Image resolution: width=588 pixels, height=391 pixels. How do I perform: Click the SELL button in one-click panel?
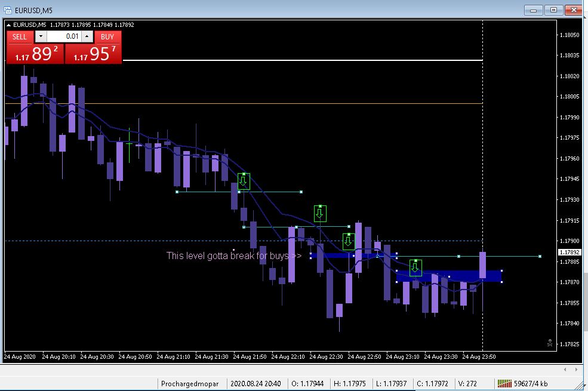click(20, 37)
